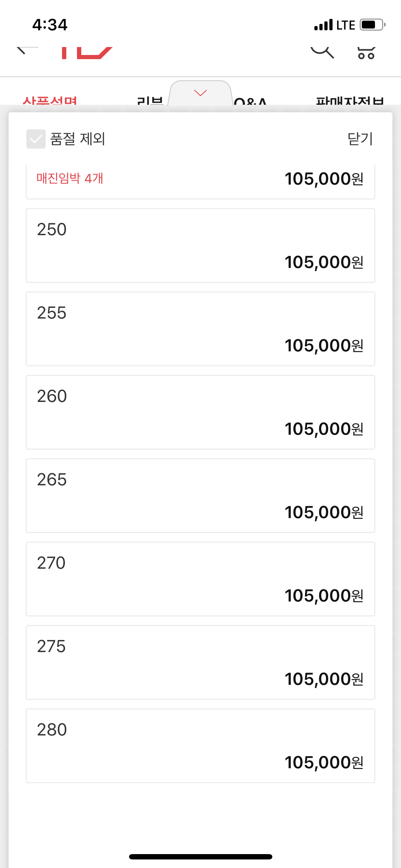Select size 265 option
401x868 pixels.
pyautogui.click(x=200, y=496)
